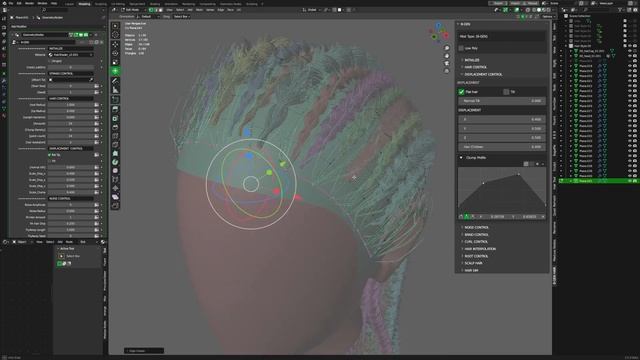
Task: Switch perspective/orthographic view icon
Action: [447, 71]
